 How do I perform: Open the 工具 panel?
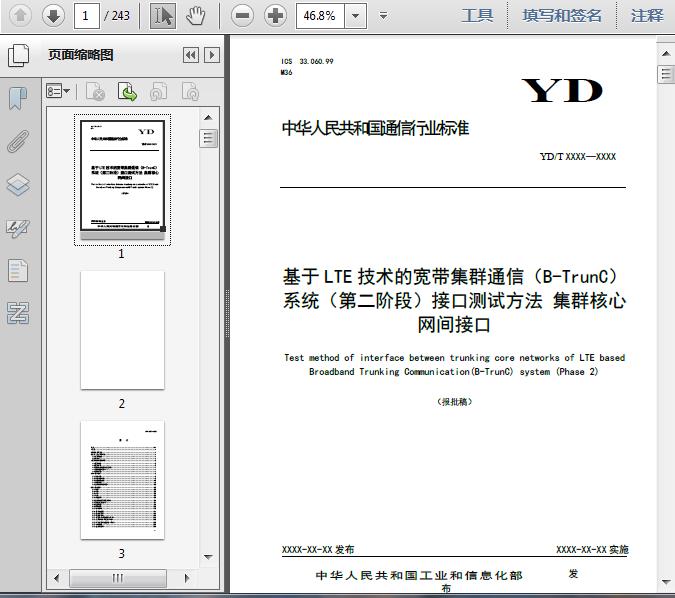[x=477, y=16]
